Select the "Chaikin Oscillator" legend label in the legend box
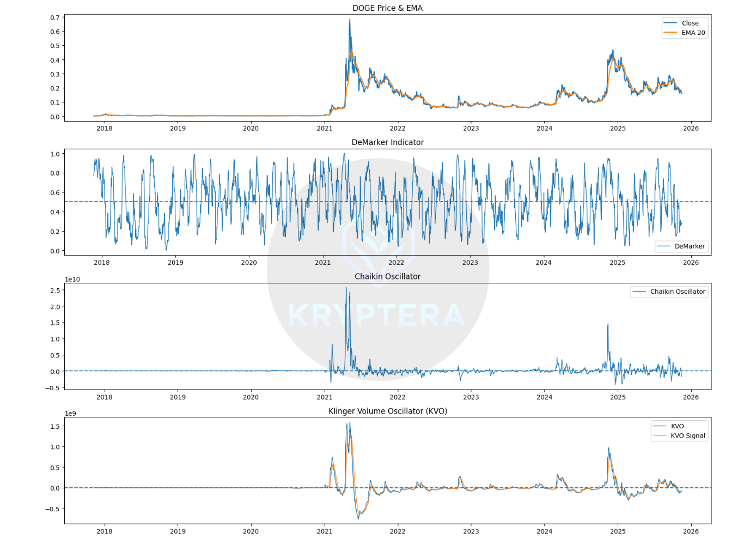This screenshot has width=756, height=539. 678,292
